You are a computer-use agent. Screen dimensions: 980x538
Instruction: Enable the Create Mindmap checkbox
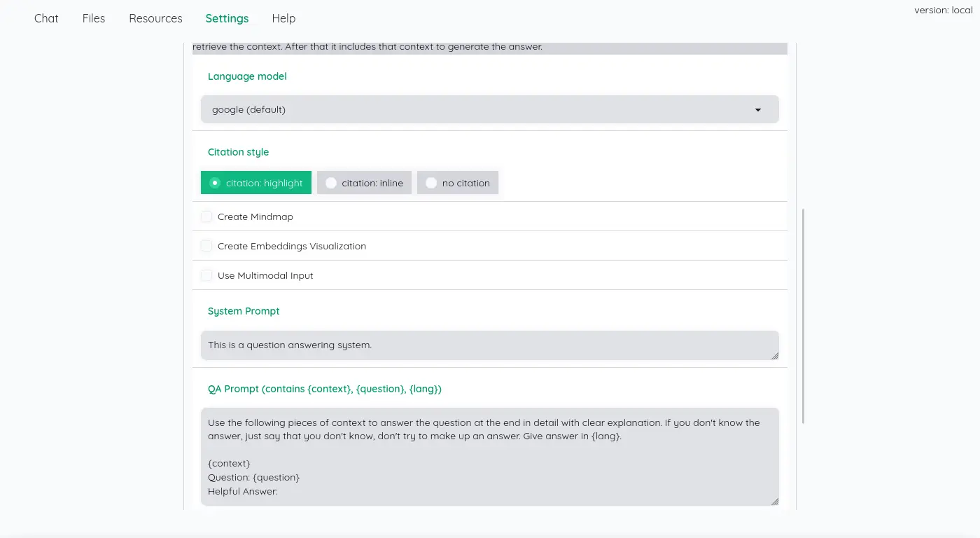206,217
